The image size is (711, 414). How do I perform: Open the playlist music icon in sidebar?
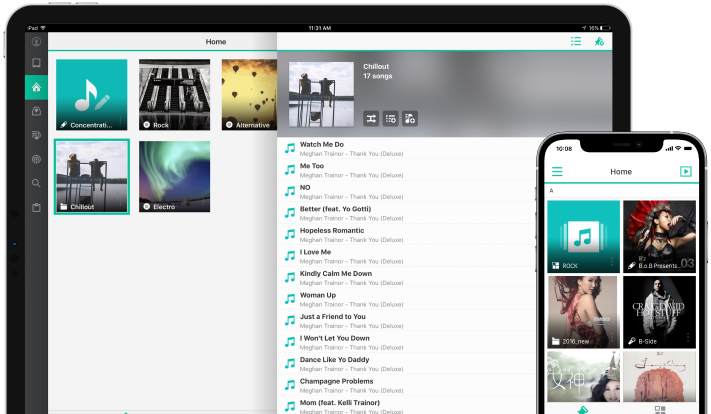click(x=36, y=135)
